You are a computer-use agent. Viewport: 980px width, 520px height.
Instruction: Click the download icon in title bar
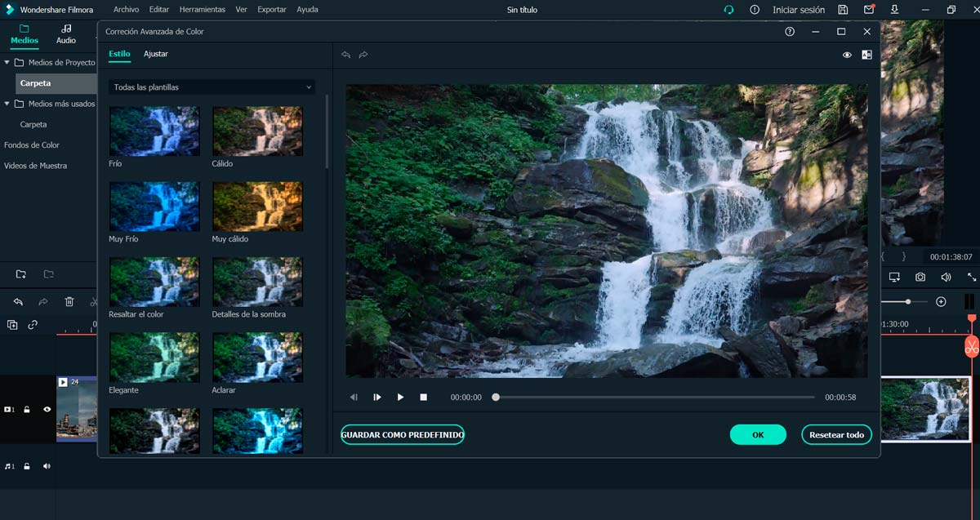(895, 10)
